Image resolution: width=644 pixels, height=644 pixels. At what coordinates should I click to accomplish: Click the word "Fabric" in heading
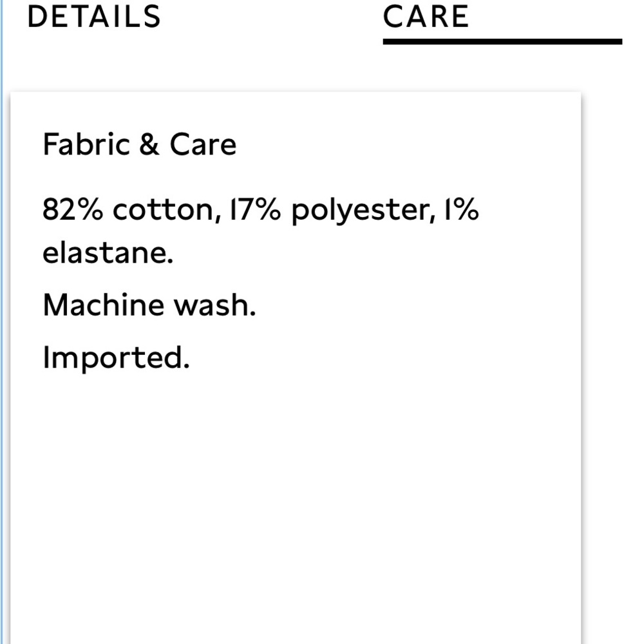[85, 144]
